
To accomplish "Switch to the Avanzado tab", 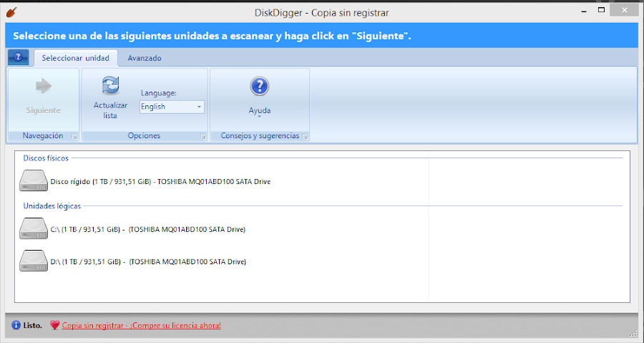I will [x=144, y=58].
